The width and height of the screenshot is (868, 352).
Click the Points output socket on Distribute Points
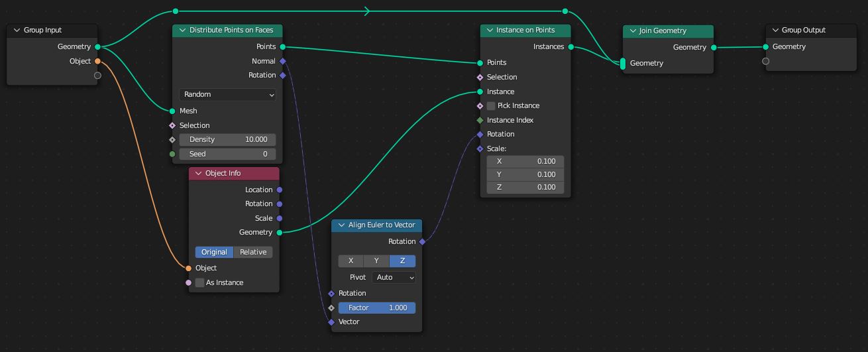coord(283,47)
